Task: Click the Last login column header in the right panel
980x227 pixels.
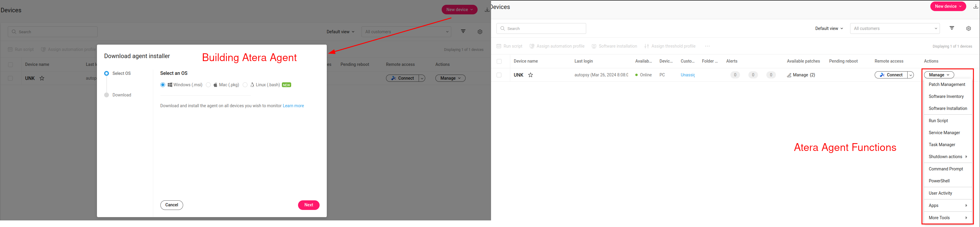Action: pyautogui.click(x=584, y=61)
